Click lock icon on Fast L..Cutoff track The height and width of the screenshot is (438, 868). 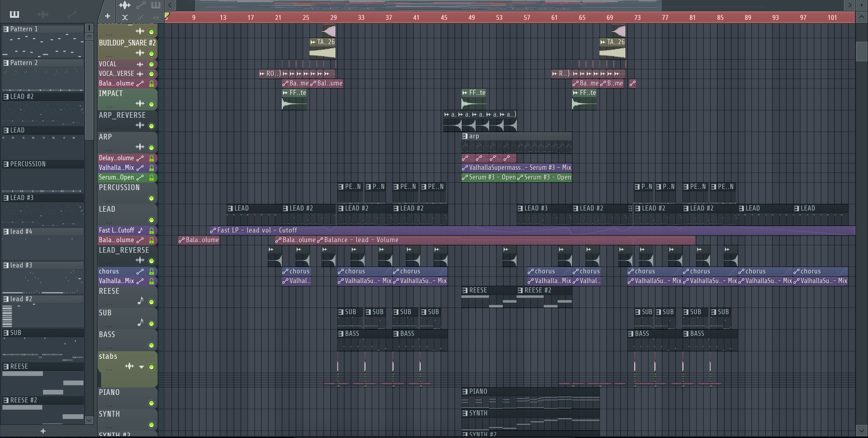pos(152,230)
